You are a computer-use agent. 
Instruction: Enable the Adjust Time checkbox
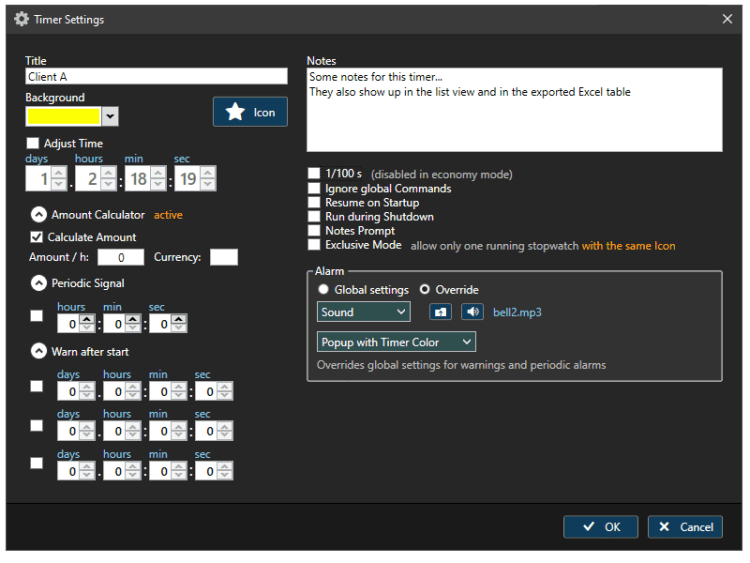click(33, 143)
